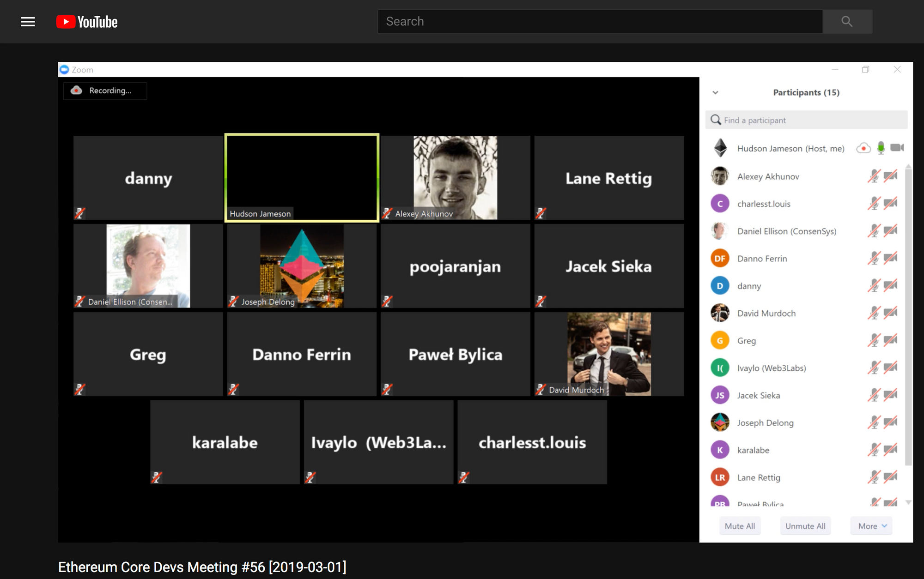924x579 pixels.
Task: Click David Murdoch's video tile
Action: click(609, 354)
